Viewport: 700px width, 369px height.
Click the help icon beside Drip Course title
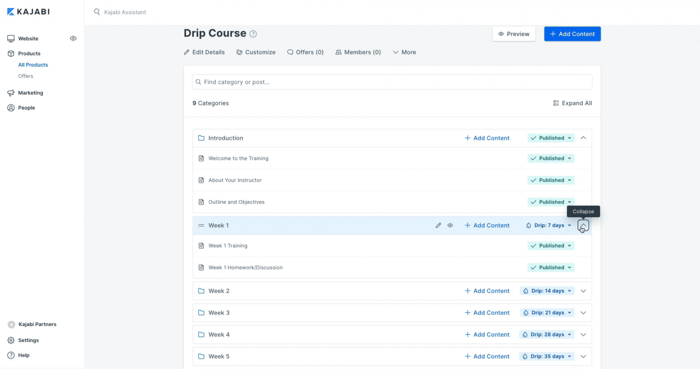(x=253, y=34)
